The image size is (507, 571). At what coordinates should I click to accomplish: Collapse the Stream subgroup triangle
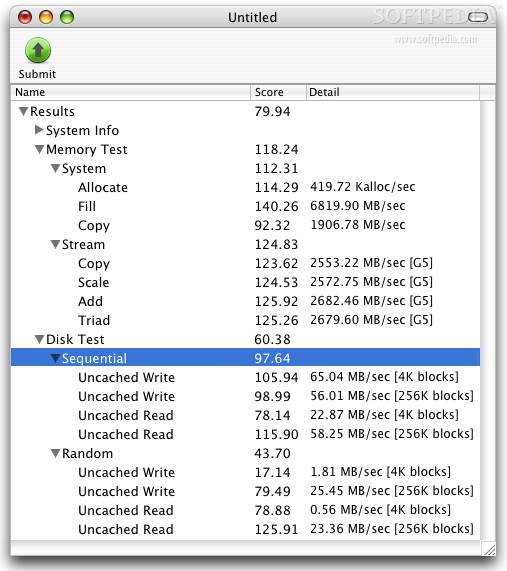pos(55,244)
